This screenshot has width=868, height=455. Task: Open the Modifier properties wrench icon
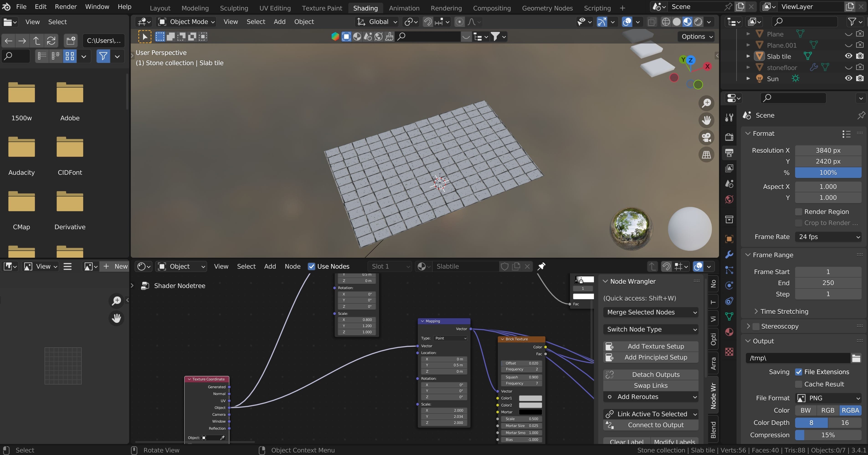coord(729,254)
